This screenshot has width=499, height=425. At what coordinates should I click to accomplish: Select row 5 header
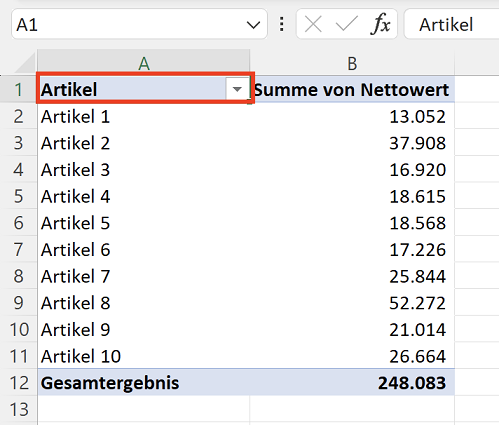[x=19, y=196]
